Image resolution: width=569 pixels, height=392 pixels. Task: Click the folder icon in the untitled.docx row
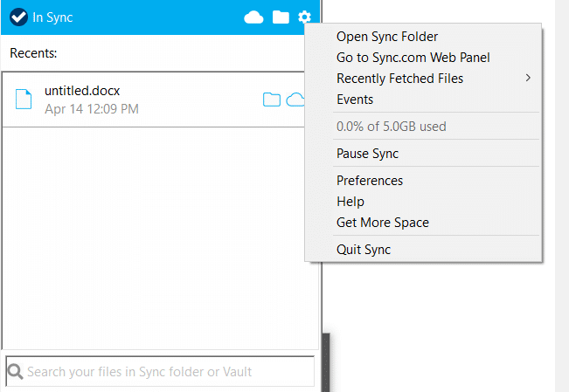click(272, 100)
